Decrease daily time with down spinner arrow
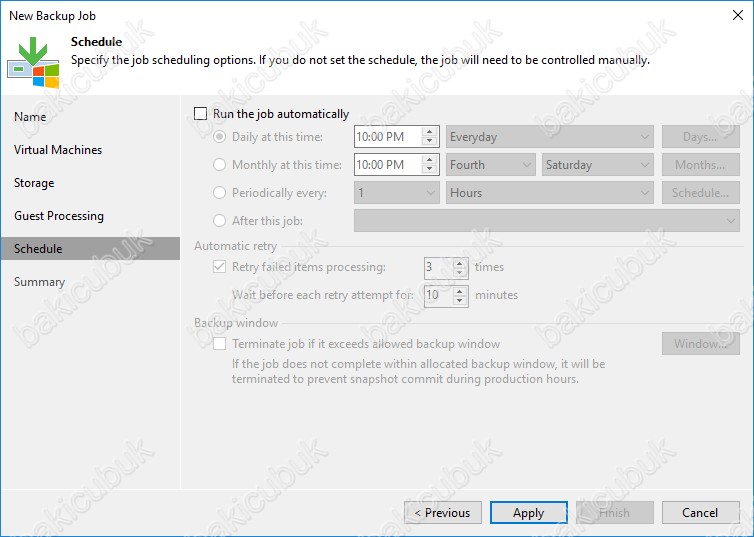This screenshot has height=537, width=754. click(x=429, y=142)
